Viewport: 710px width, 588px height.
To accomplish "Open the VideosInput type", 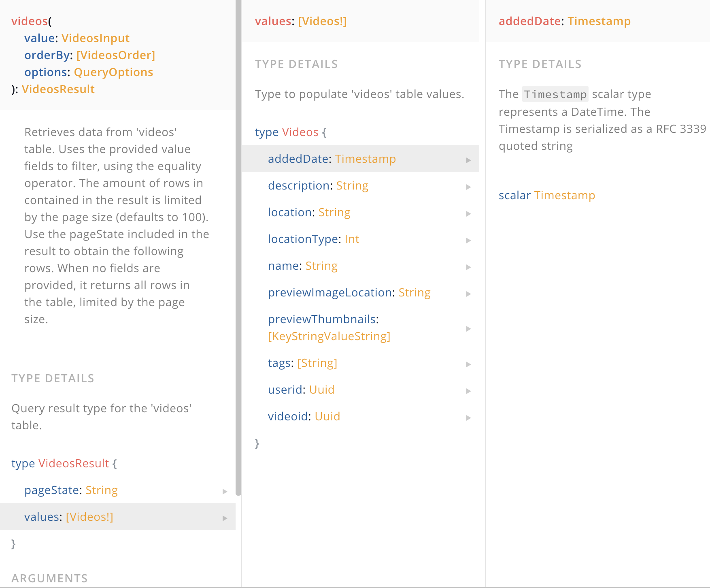I will (x=96, y=38).
